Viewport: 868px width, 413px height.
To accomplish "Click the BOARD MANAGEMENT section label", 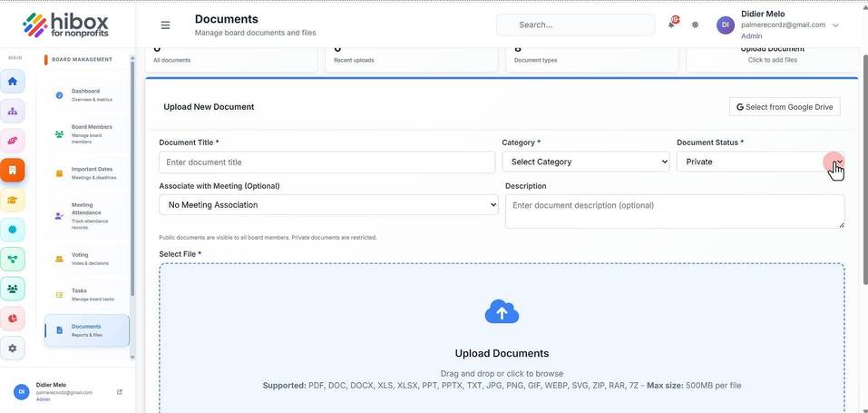I will [82, 59].
